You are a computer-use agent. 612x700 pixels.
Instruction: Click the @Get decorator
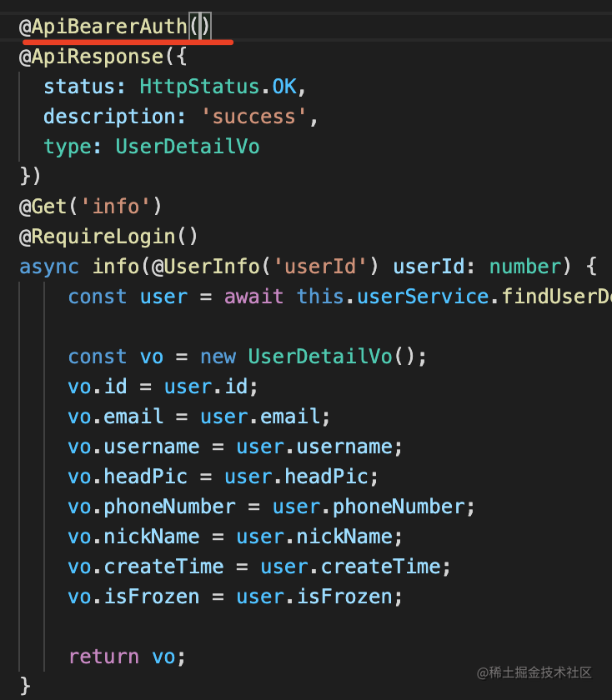[x=43, y=207]
